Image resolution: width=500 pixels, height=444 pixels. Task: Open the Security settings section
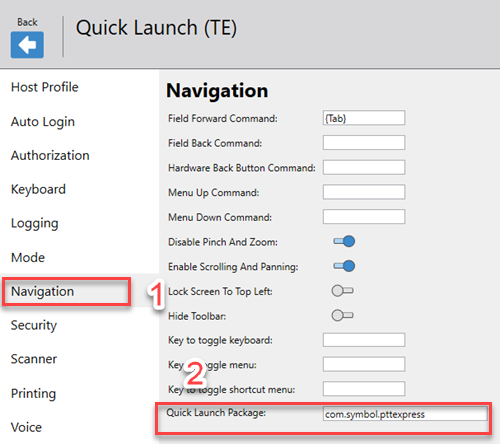pos(34,325)
